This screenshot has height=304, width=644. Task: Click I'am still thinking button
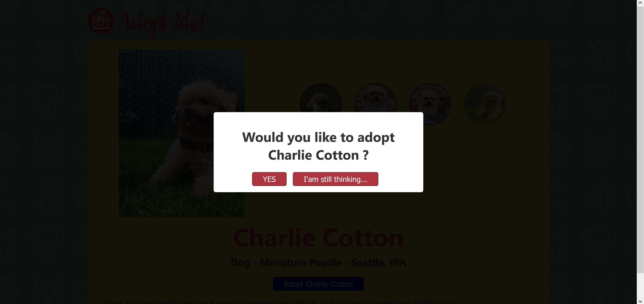pos(335,179)
